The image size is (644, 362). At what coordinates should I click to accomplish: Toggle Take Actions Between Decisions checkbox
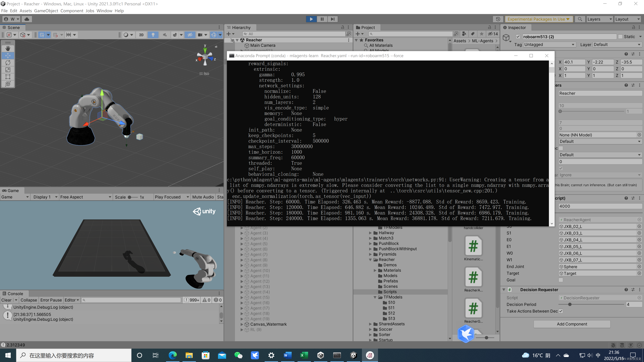[561, 311]
